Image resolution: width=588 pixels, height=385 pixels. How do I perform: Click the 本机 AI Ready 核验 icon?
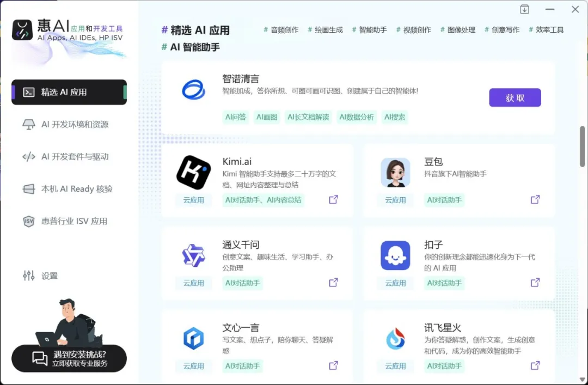point(29,189)
